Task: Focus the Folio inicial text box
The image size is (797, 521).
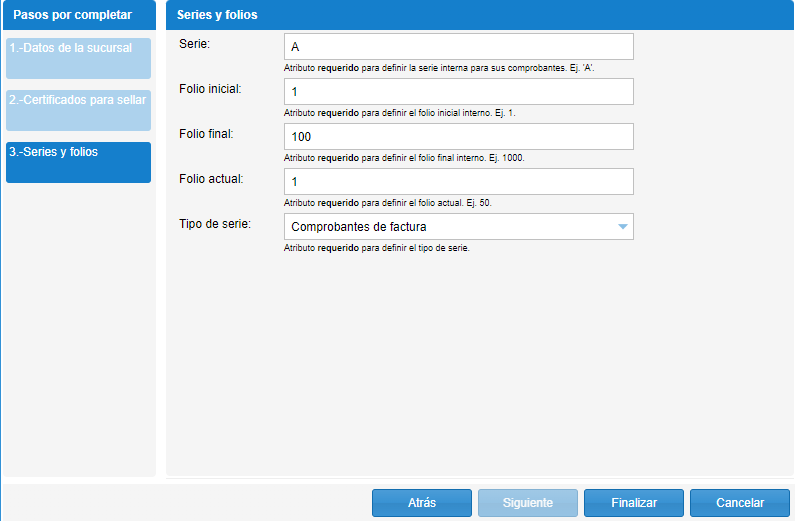Action: 459,92
